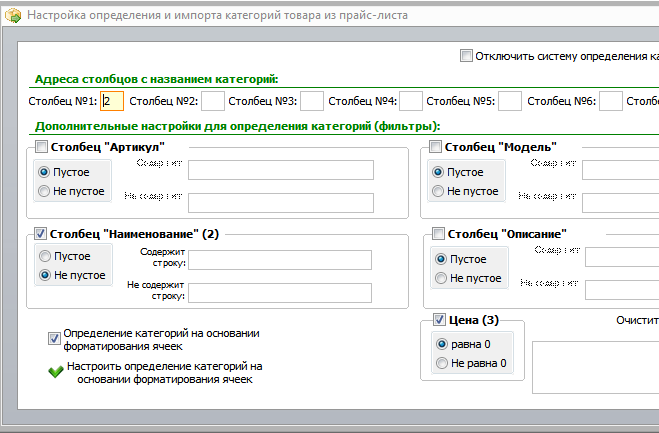
Task: Click Артикул lower not-contains field
Action: point(281,203)
